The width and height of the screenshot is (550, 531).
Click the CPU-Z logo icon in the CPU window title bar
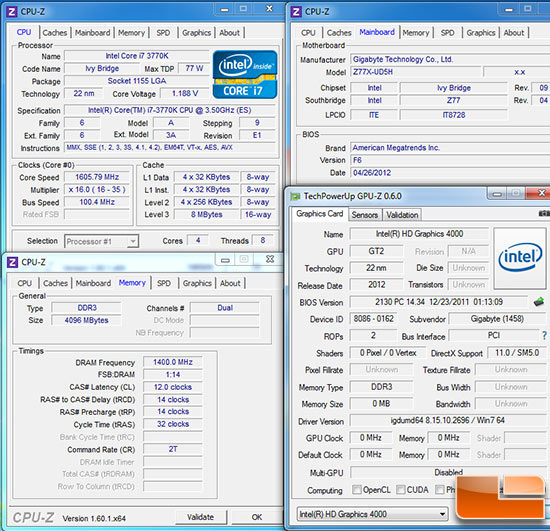click(12, 12)
